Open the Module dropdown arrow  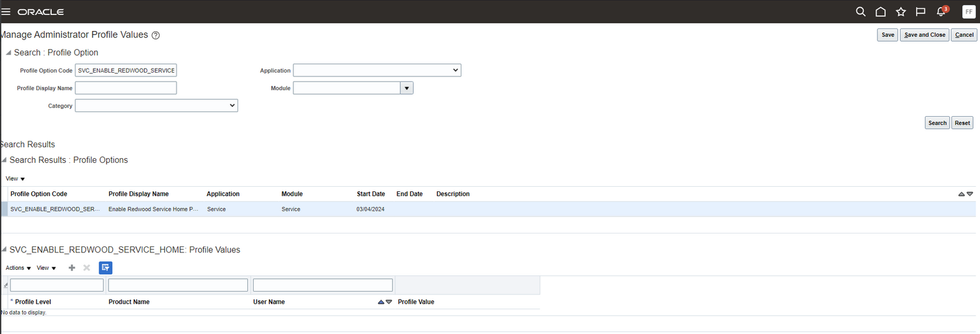(407, 88)
